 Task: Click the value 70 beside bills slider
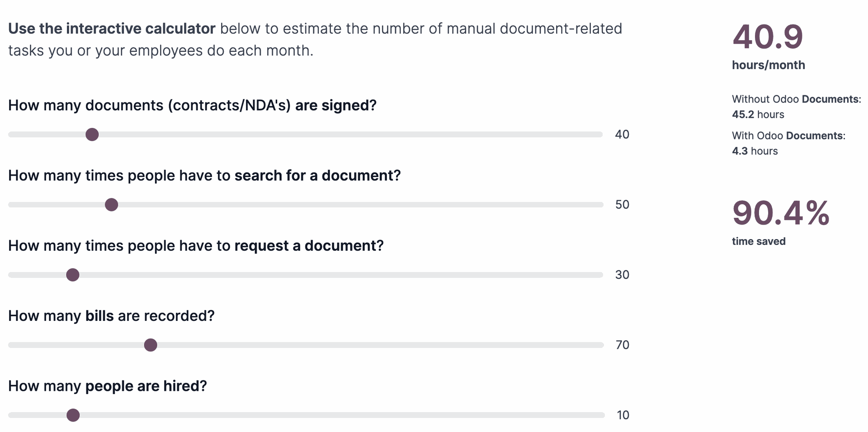point(623,345)
